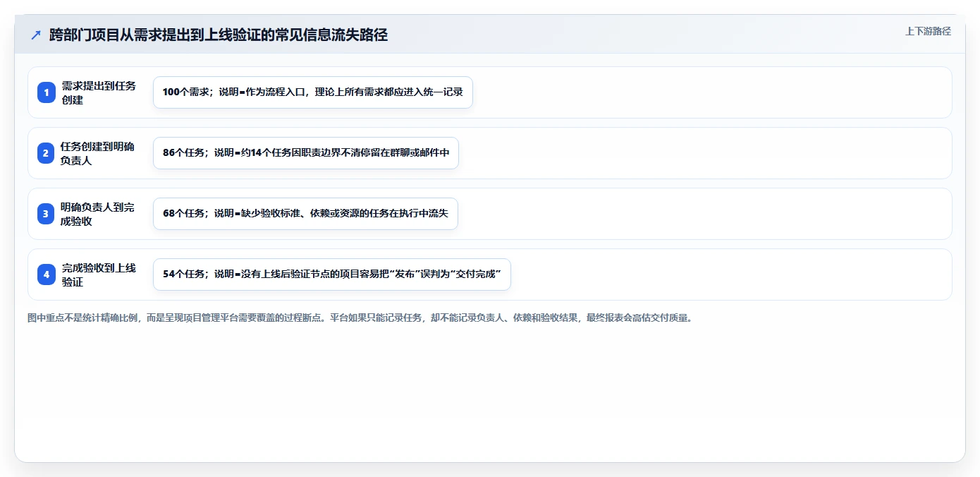This screenshot has width=980, height=477.
Task: Click the step 2 number badge
Action: point(47,153)
